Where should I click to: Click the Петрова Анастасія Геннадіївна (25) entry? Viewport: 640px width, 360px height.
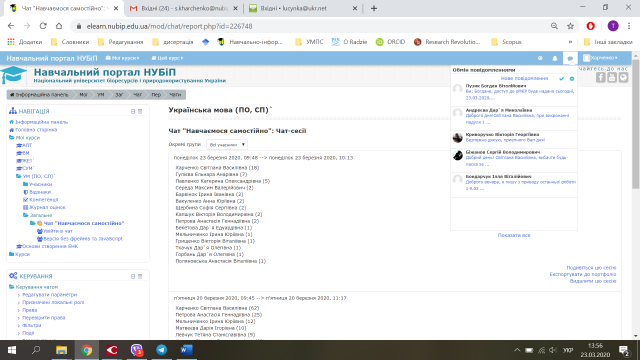(219, 315)
